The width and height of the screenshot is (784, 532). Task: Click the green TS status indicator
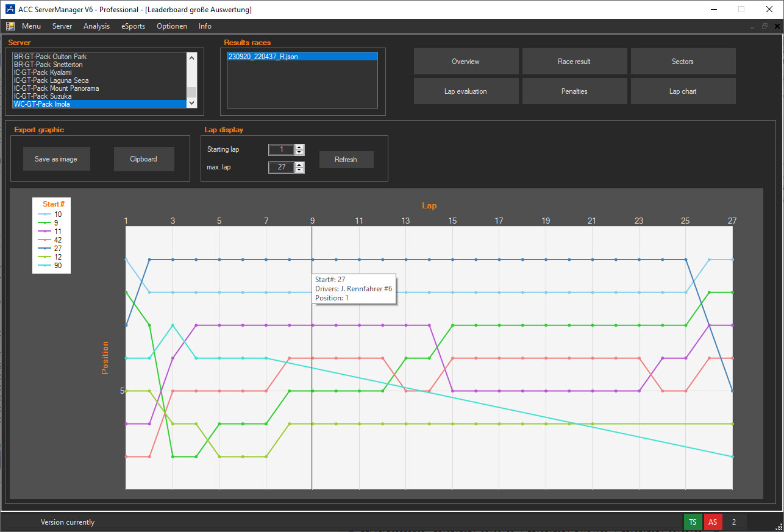(x=693, y=522)
